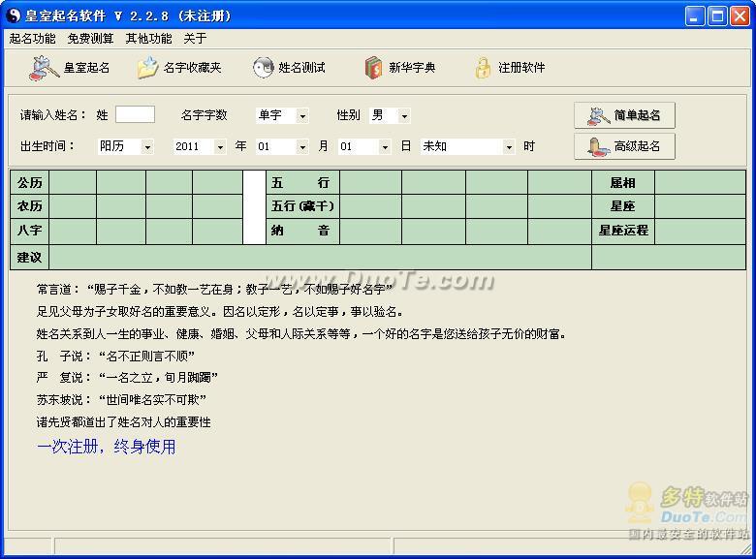
Task: Click 一次注册，终身使用 blue text
Action: click(106, 447)
